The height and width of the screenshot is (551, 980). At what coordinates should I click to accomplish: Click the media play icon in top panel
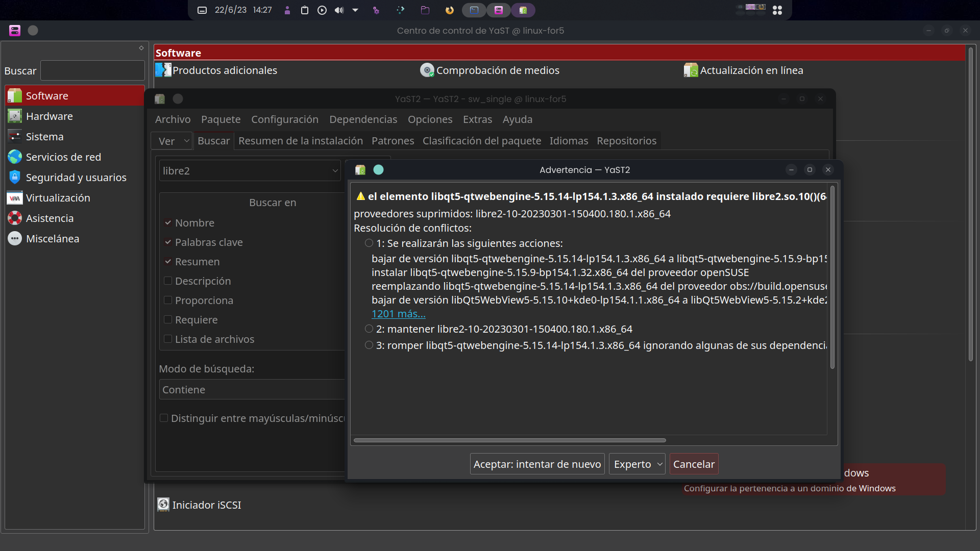[322, 10]
